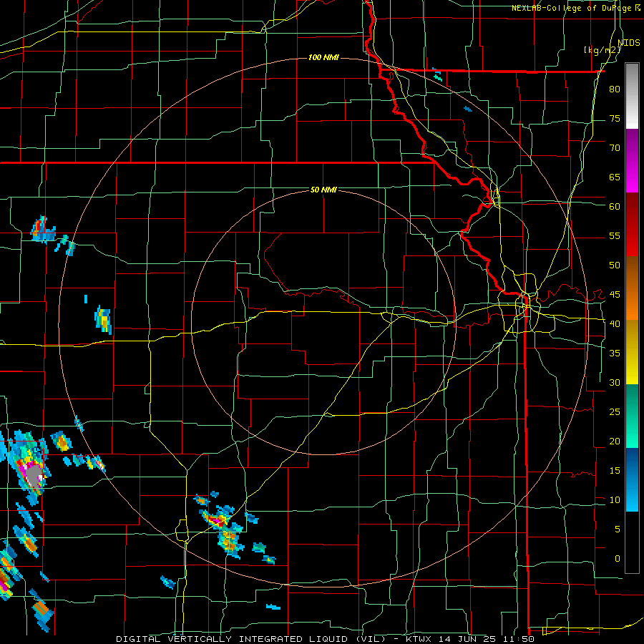Click the 55 value on the color scale
The image size is (644, 644).
615,235
